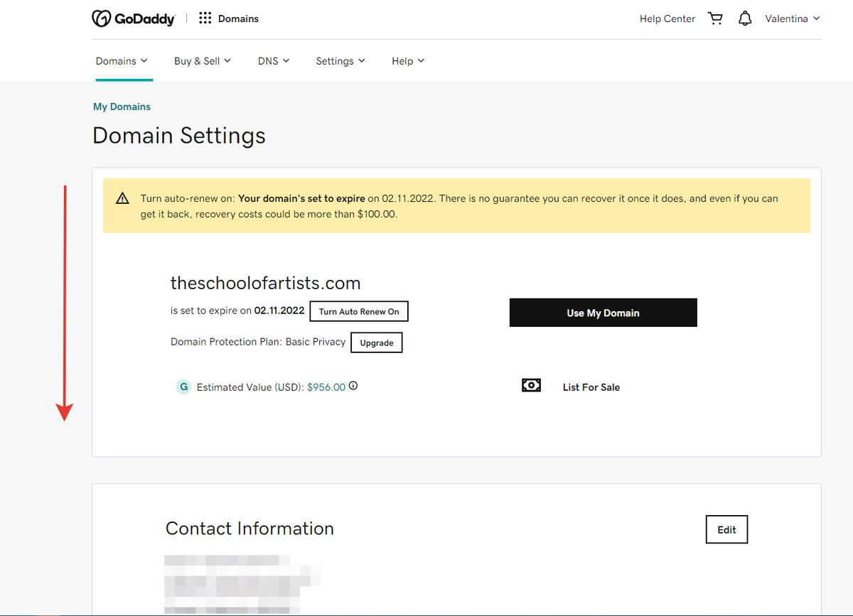View notifications bell

745,18
